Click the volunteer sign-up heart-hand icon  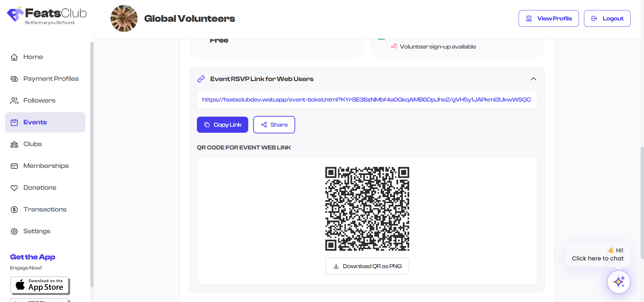(x=394, y=46)
